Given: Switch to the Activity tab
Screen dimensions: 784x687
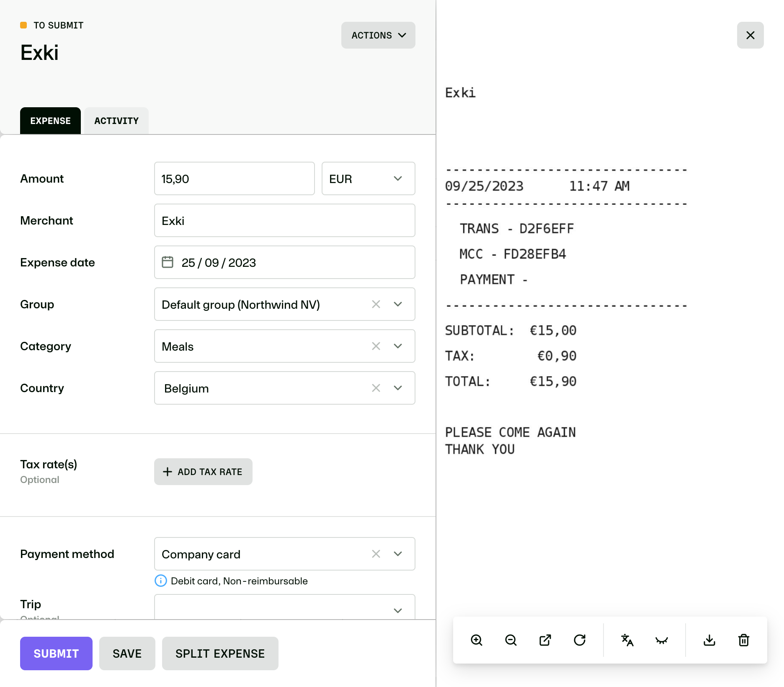Looking at the screenshot, I should coord(116,121).
